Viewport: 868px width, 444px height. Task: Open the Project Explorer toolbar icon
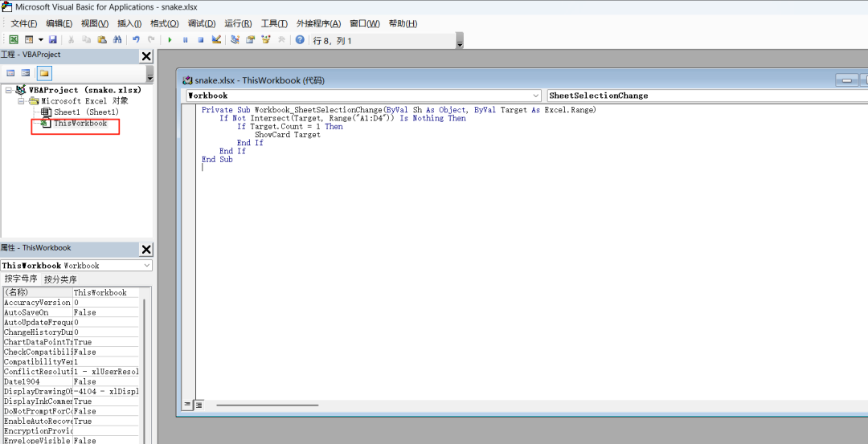pyautogui.click(x=235, y=40)
